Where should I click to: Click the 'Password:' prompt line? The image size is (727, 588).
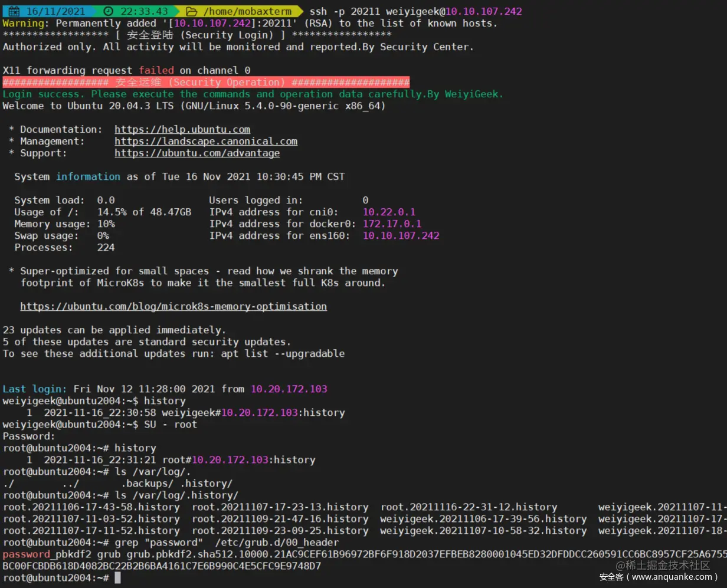point(29,436)
